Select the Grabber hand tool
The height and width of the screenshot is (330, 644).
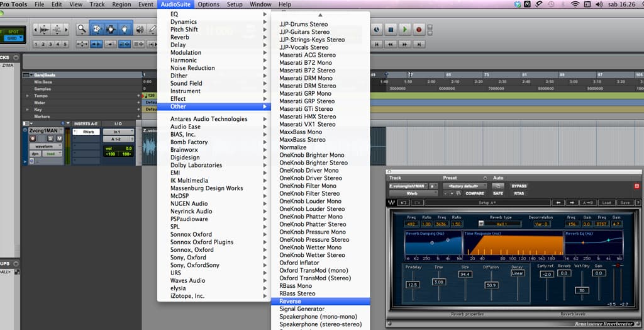click(x=125, y=29)
